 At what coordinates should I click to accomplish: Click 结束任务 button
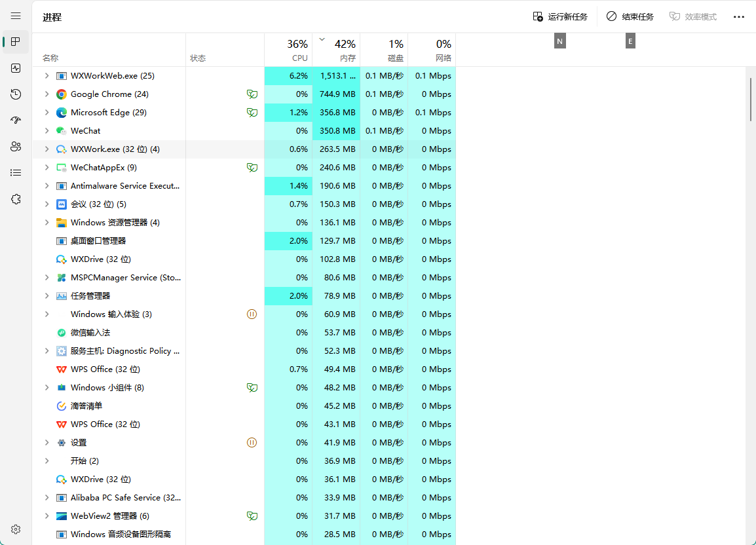click(x=630, y=16)
